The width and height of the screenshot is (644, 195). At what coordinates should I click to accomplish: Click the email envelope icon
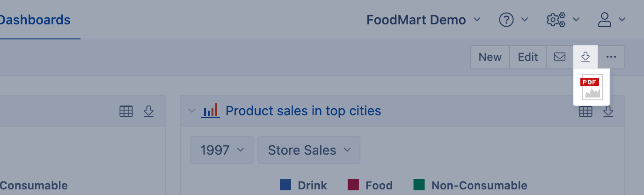tap(560, 57)
